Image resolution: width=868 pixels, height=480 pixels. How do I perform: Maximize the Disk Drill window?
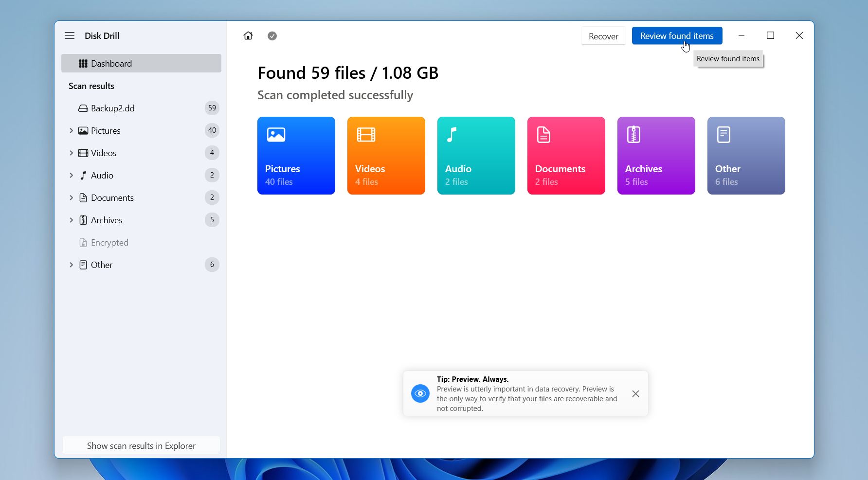pos(770,36)
